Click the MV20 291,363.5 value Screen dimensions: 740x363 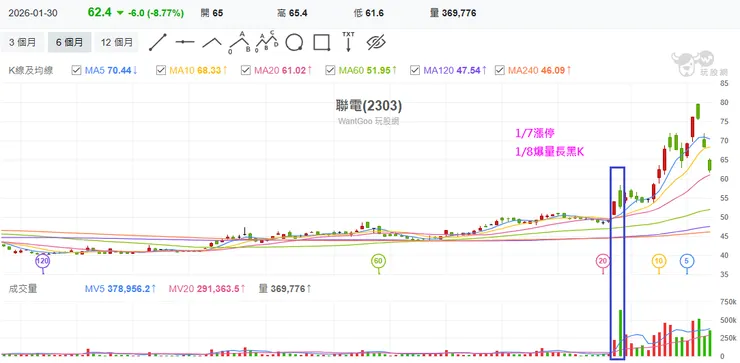207,288
